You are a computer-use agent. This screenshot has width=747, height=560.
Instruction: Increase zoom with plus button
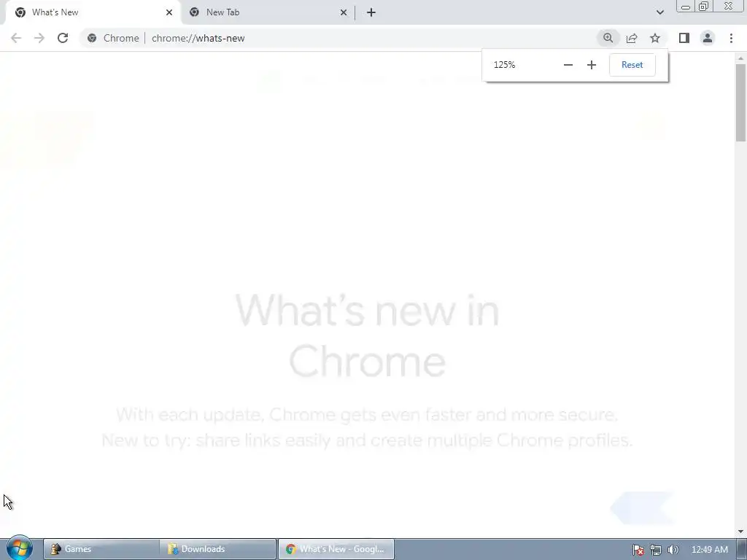591,65
